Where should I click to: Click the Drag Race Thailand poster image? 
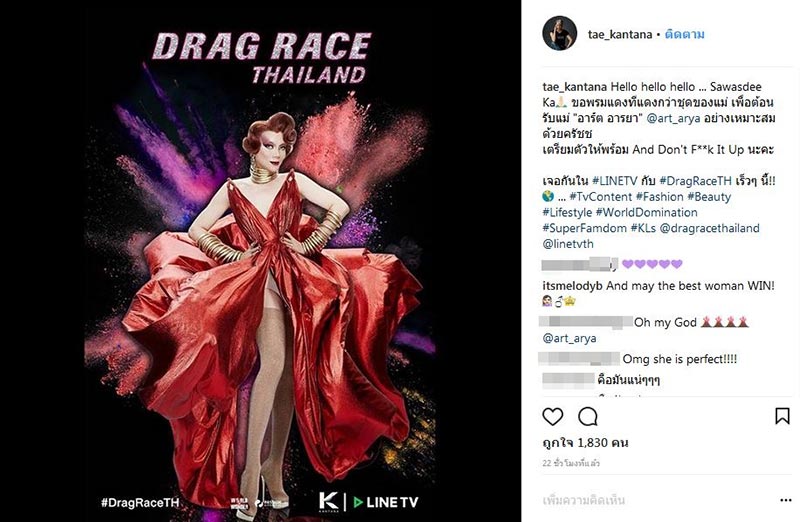pos(260,261)
